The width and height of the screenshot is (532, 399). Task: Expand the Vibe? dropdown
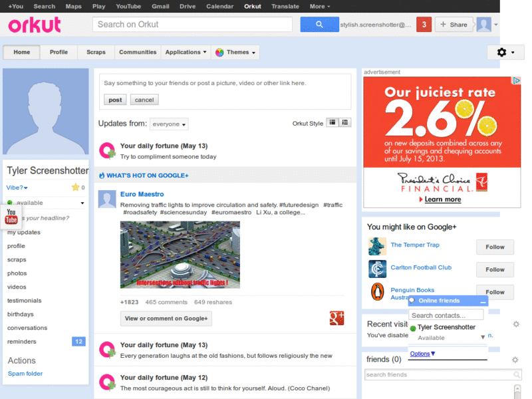(17, 188)
